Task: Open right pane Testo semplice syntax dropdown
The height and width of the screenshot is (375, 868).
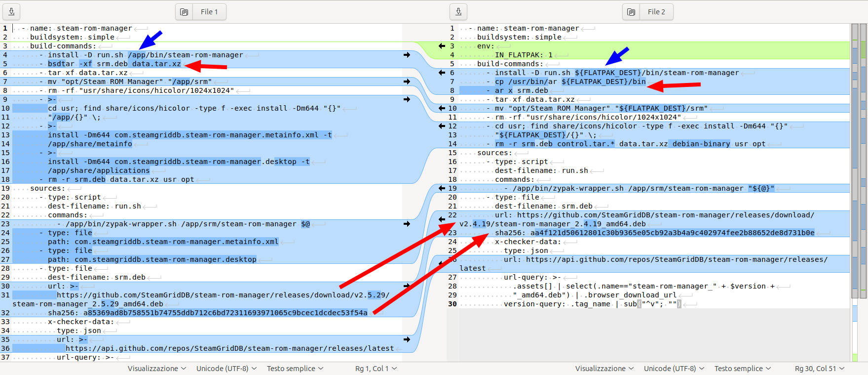Action: coord(742,369)
